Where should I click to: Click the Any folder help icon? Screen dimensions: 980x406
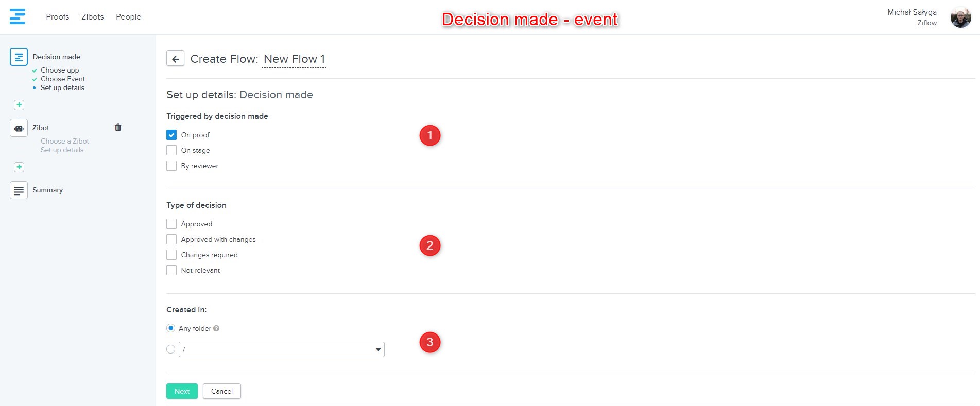tap(216, 328)
